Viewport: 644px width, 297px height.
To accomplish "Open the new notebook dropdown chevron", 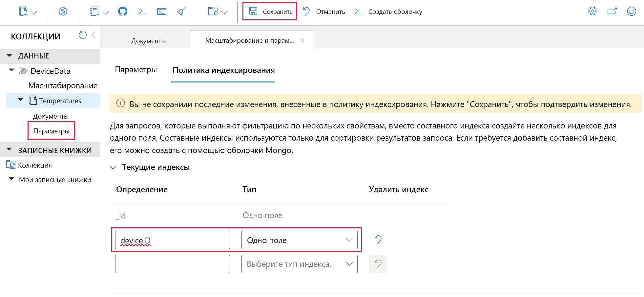I will [x=105, y=12].
